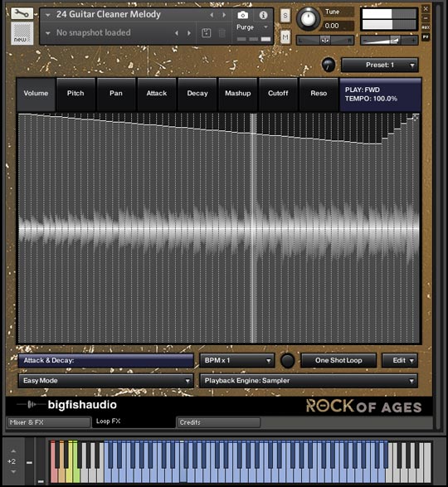Click the bigfishaudio logo
The height and width of the screenshot is (487, 448).
(67, 405)
